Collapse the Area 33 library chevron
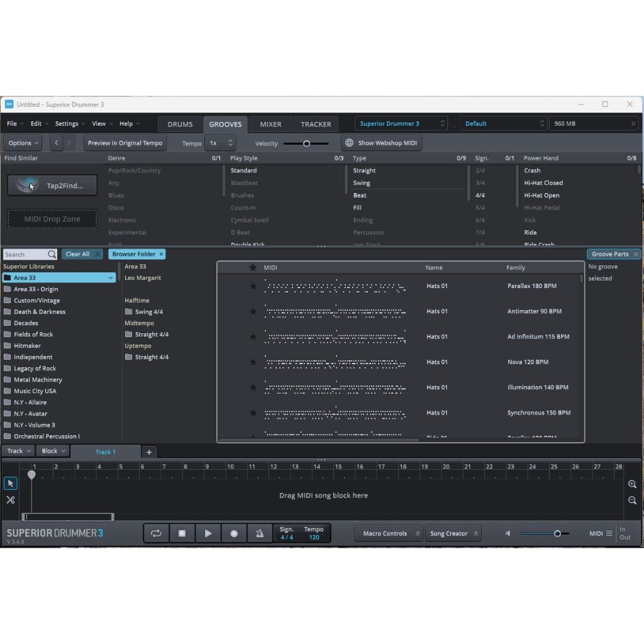This screenshot has width=644, height=644. click(111, 278)
